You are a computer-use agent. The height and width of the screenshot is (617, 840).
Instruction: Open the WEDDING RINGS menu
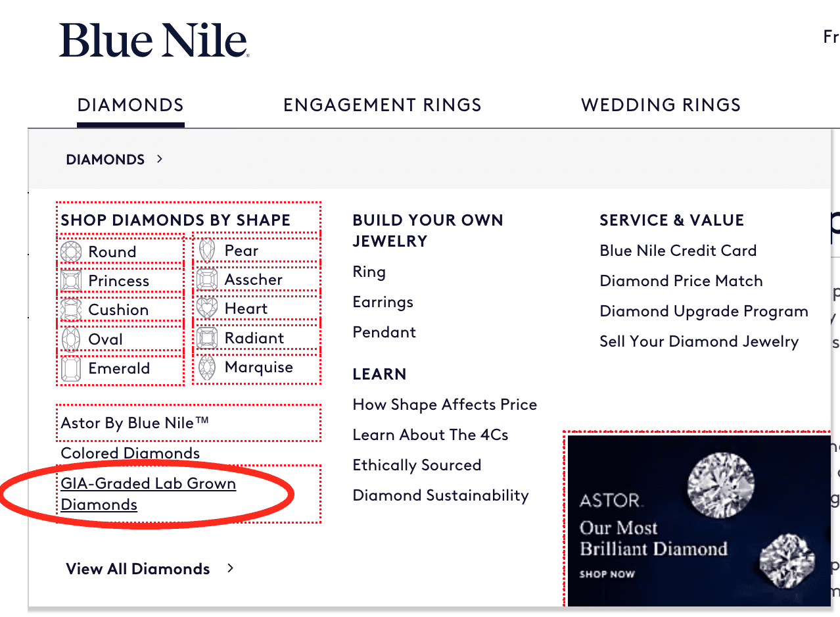(x=660, y=105)
